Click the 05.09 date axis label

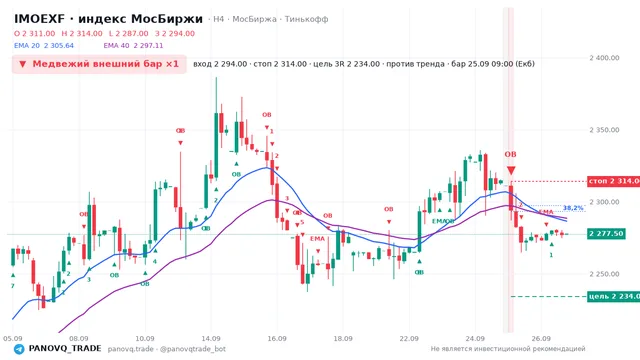tap(13, 338)
